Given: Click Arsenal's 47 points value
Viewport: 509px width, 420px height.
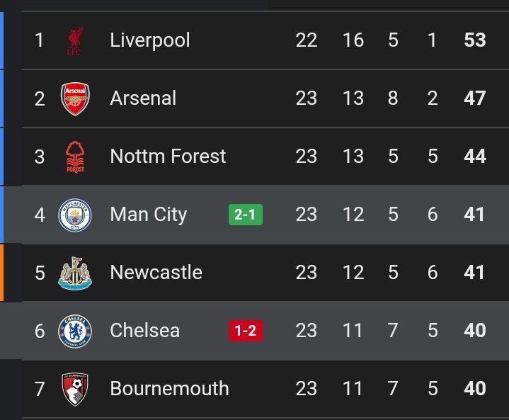Looking at the screenshot, I should (475, 98).
